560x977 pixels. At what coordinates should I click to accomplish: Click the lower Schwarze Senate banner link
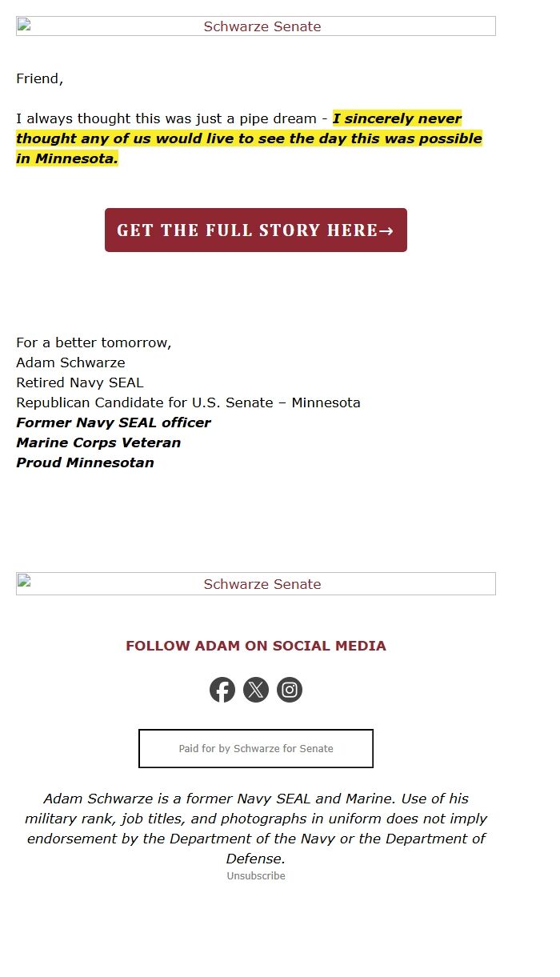(x=262, y=584)
